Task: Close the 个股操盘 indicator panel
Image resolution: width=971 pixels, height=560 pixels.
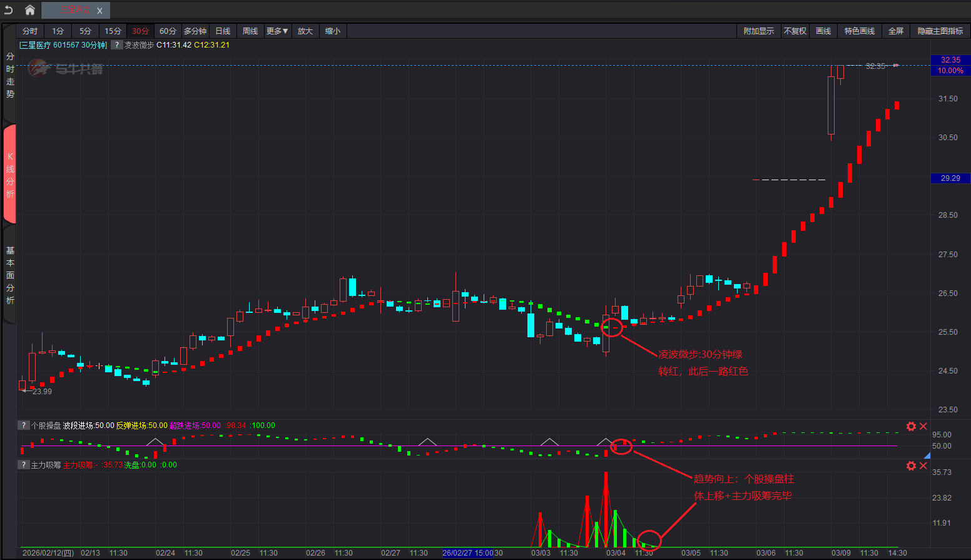Action: pos(923,426)
